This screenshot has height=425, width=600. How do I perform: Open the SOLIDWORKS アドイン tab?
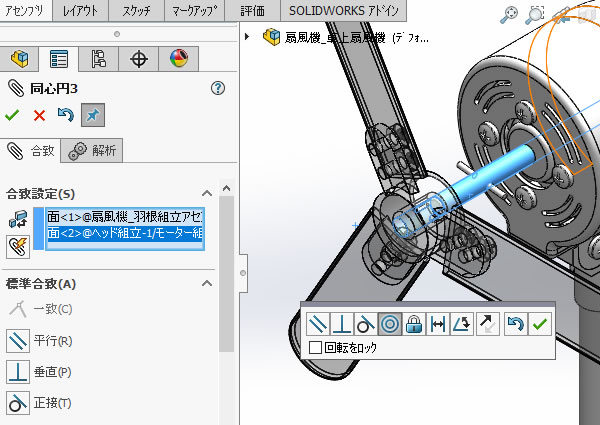pos(344,11)
